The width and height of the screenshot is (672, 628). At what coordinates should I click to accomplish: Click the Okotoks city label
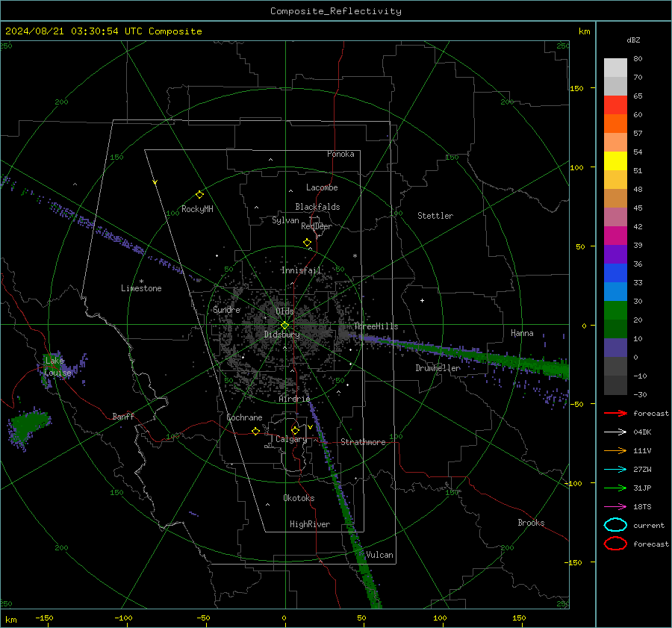click(x=299, y=498)
